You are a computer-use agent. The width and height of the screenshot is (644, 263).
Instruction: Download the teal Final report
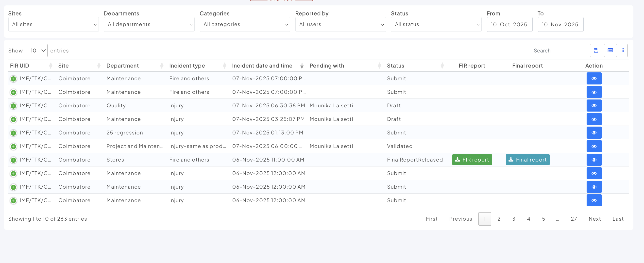point(527,160)
